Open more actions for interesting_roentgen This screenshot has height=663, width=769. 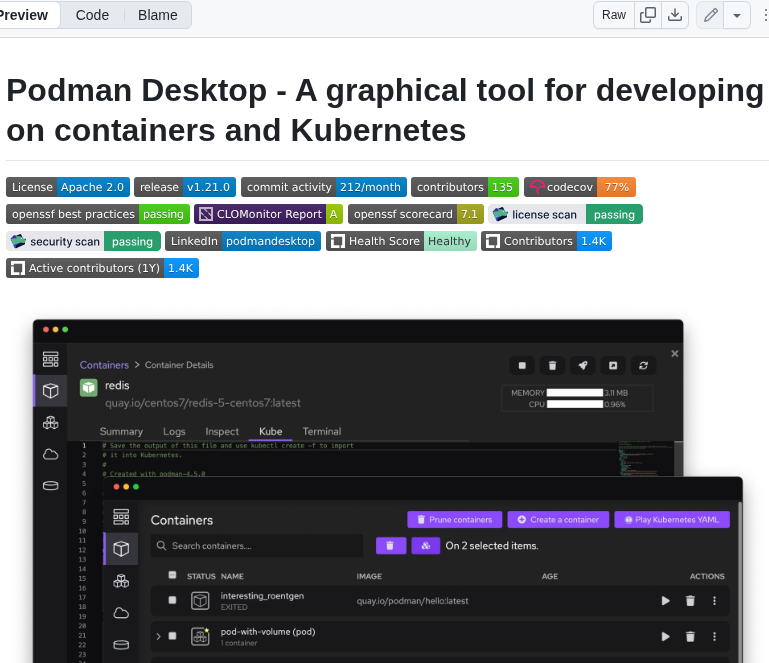point(715,601)
